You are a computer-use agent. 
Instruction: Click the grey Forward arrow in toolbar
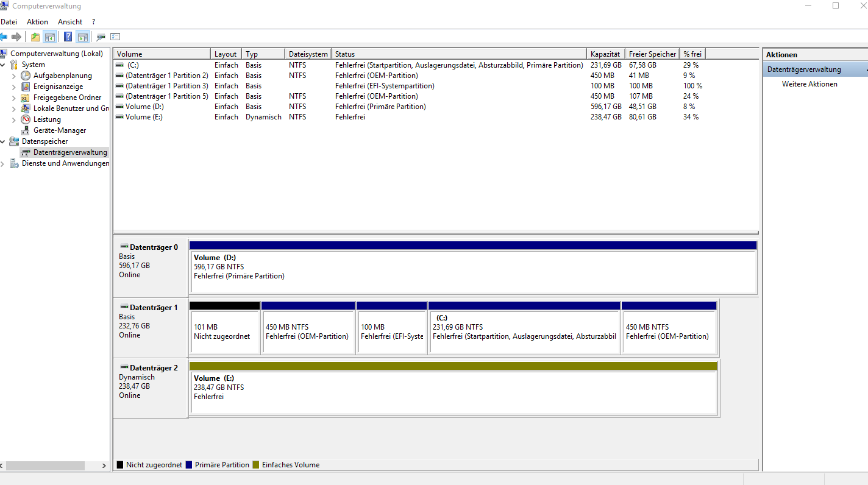16,37
